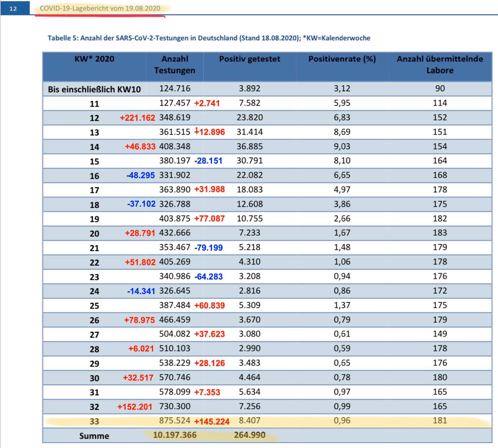Viewport: 498px width, 448px height.
Task: Click highlighted positive count 8.407
Action: coord(249,421)
